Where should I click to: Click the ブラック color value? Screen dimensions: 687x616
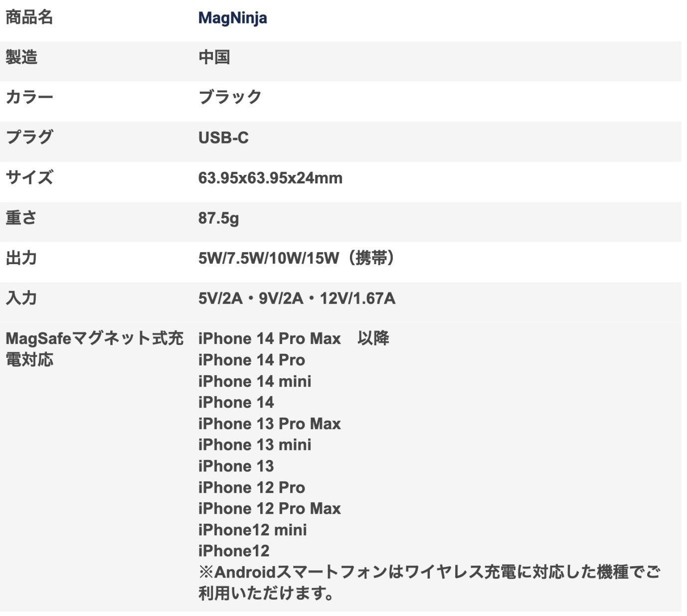pyautogui.click(x=230, y=97)
